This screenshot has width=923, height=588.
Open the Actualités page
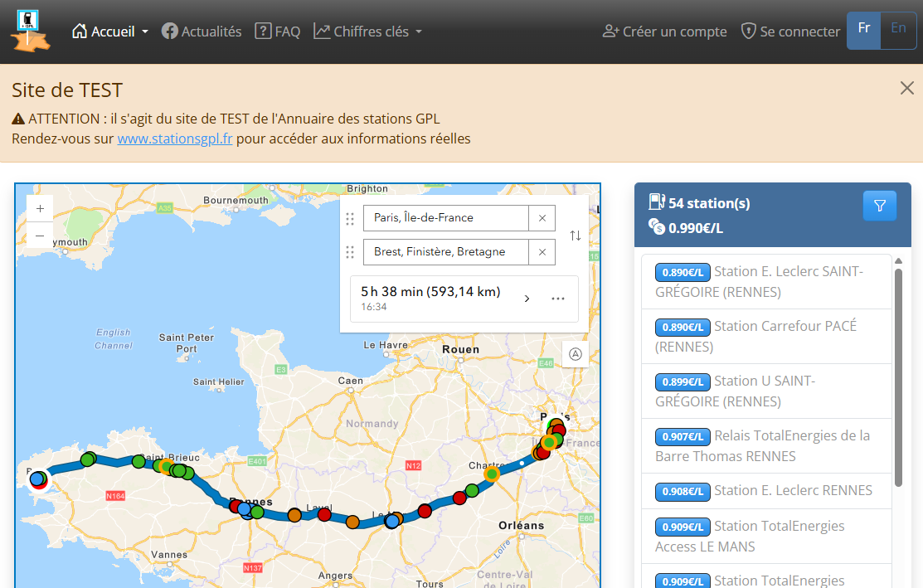pos(202,32)
